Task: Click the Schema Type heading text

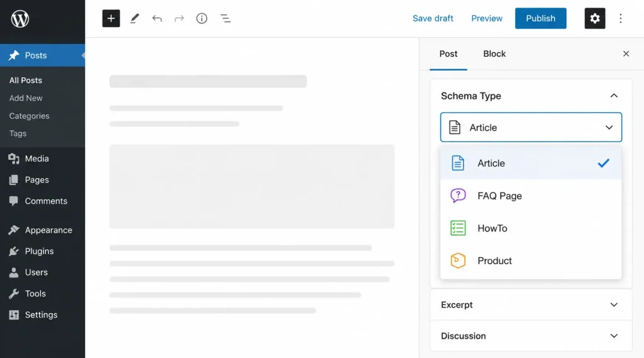Action: click(470, 96)
